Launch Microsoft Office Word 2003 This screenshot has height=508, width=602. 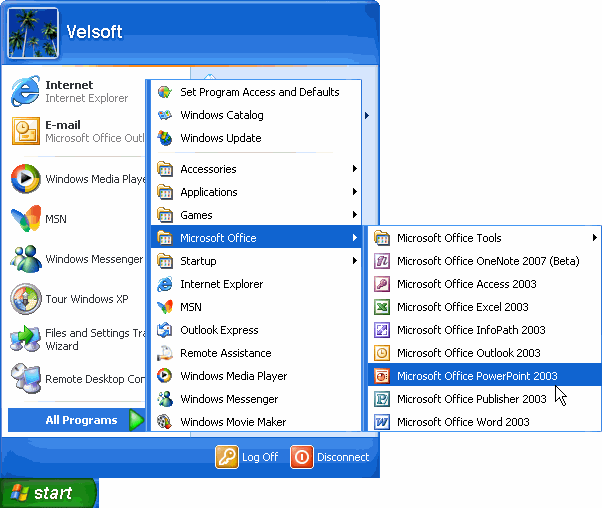click(485, 422)
